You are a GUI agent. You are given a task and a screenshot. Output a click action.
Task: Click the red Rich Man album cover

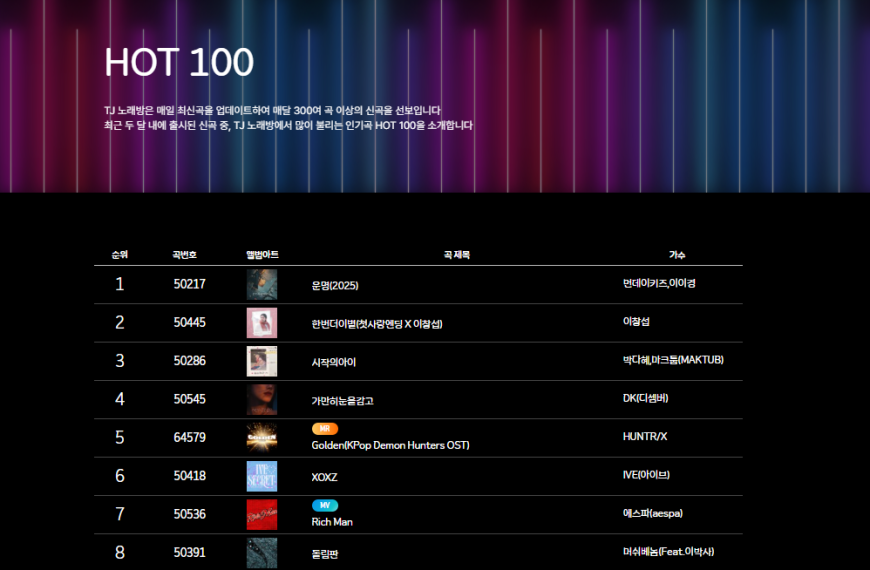point(262,514)
